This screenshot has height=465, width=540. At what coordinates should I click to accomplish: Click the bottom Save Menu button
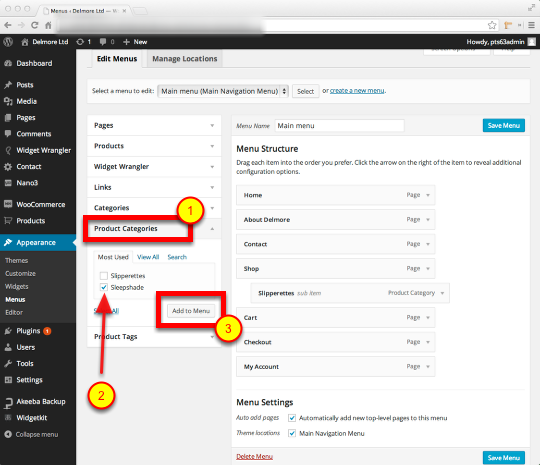(x=504, y=458)
